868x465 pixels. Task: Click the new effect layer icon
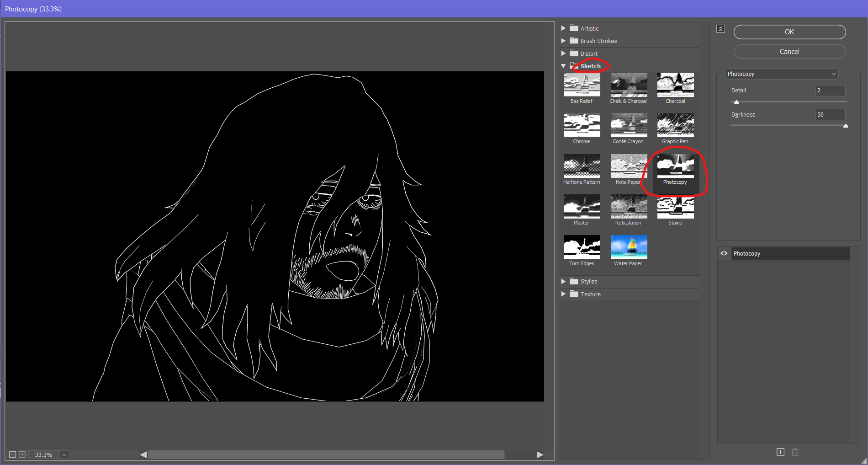(780, 452)
